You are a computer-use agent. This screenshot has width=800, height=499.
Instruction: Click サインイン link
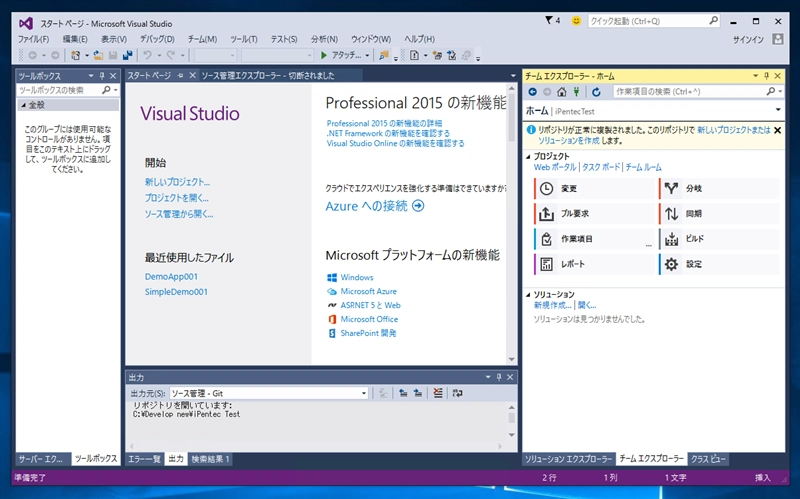[748, 40]
